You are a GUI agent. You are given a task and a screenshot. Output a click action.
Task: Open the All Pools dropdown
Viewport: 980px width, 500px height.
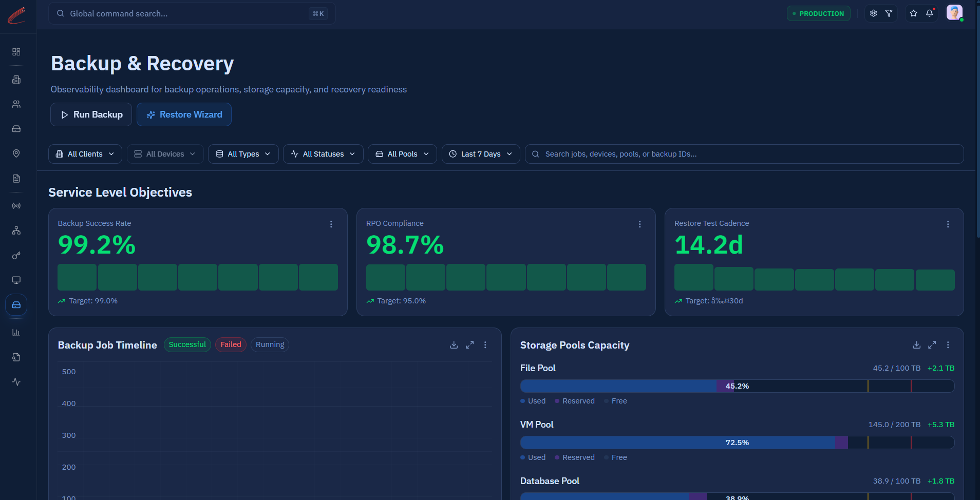point(402,154)
